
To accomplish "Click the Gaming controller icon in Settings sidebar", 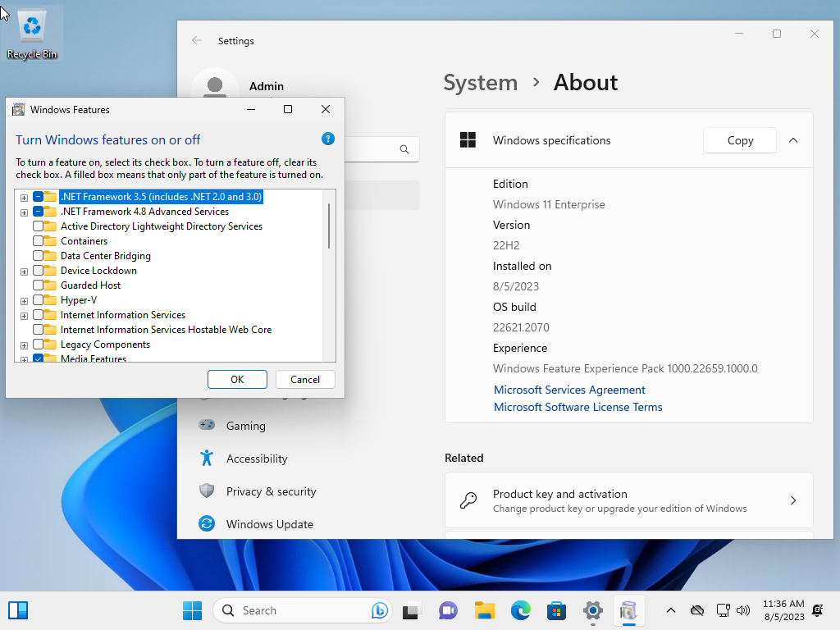I will (207, 426).
